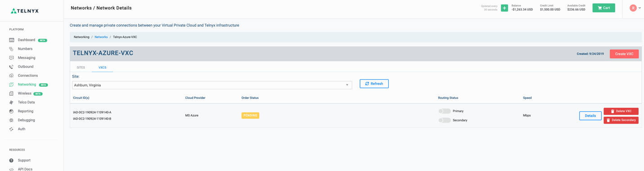Click Order Status column header

pyautogui.click(x=250, y=98)
